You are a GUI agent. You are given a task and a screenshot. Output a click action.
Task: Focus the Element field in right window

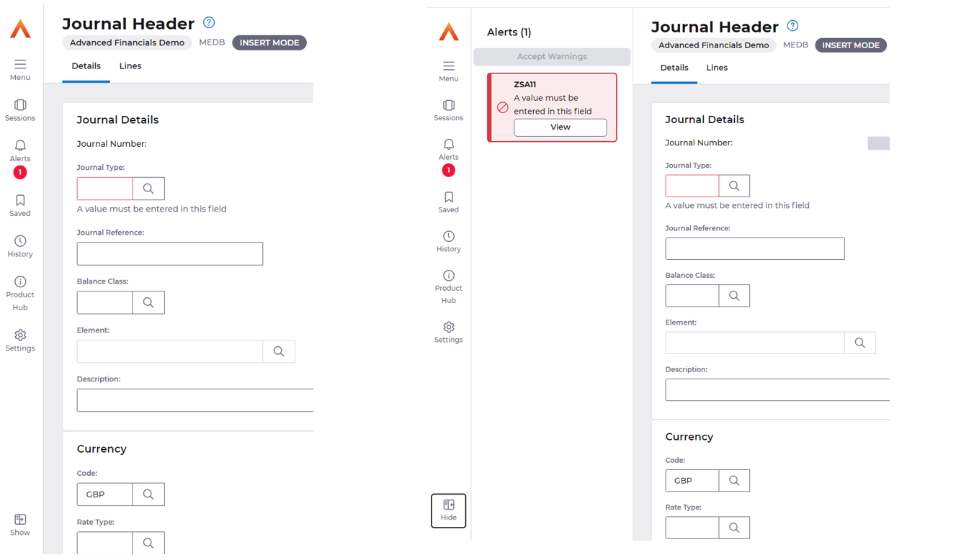(755, 343)
